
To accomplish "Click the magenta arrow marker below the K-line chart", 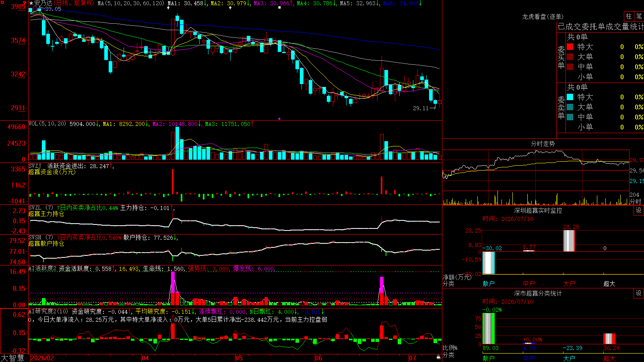I will click(x=279, y=119).
